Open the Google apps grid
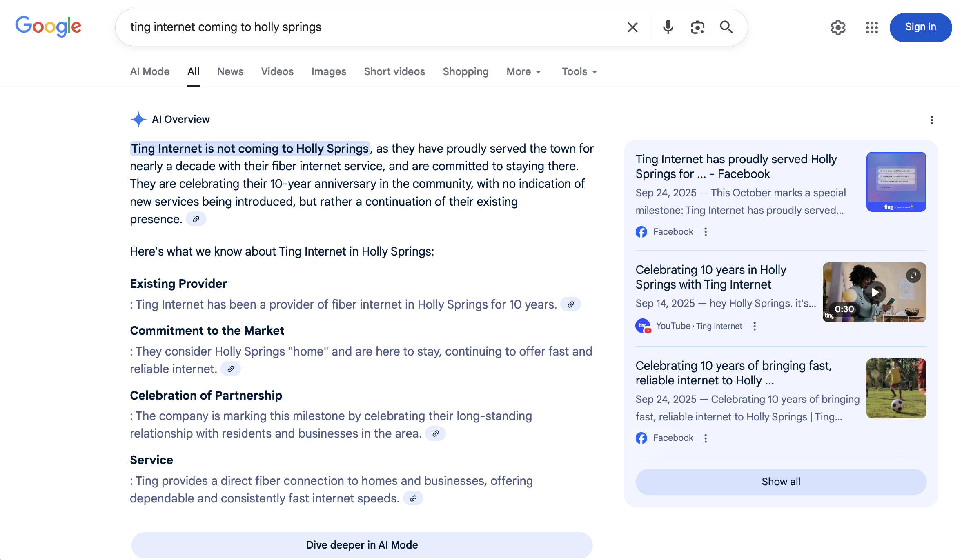Screen dimensions: 962x560 872,27
